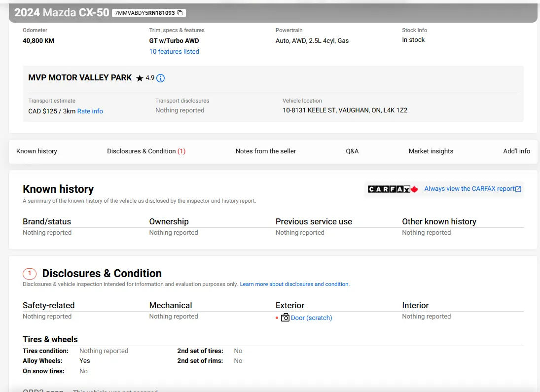Click the odometer value 40,800 KM
Viewport: 540px width, 392px height.
point(38,40)
